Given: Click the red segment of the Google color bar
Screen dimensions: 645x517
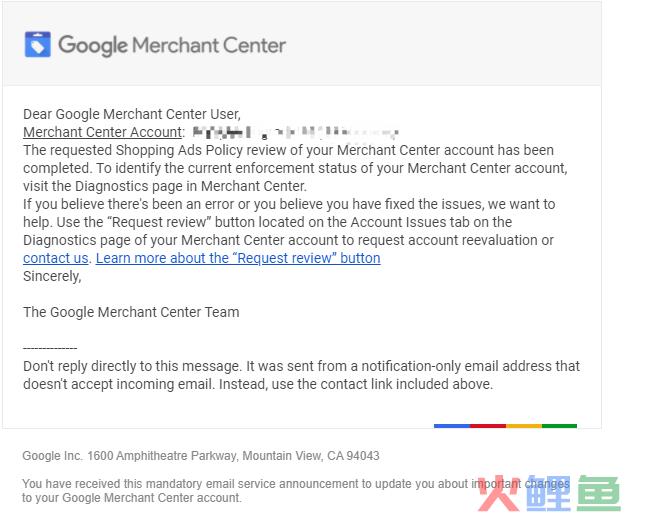Looking at the screenshot, I should pos(488,426).
